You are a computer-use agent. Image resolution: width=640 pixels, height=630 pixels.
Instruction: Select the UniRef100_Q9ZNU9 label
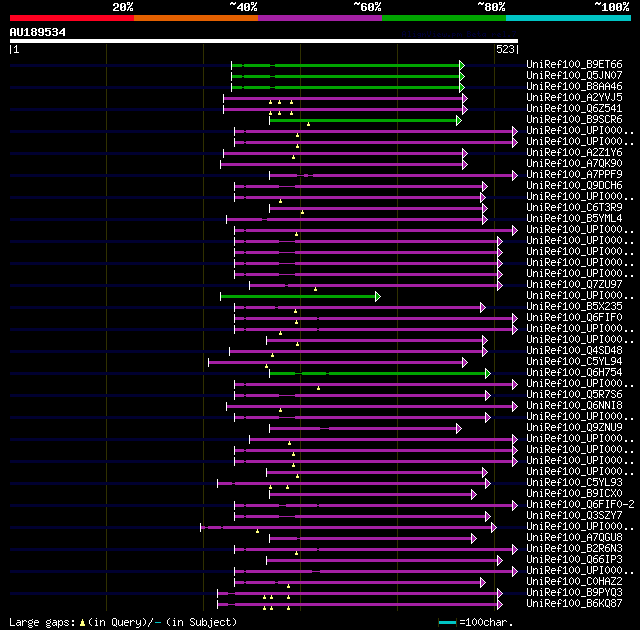[574, 428]
